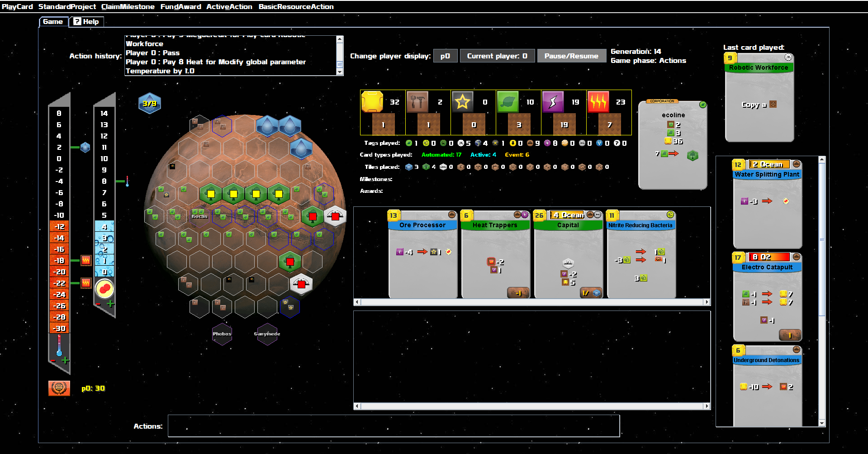The height and width of the screenshot is (454, 868).
Task: Click the green plus on oxygen track
Action: [110, 304]
